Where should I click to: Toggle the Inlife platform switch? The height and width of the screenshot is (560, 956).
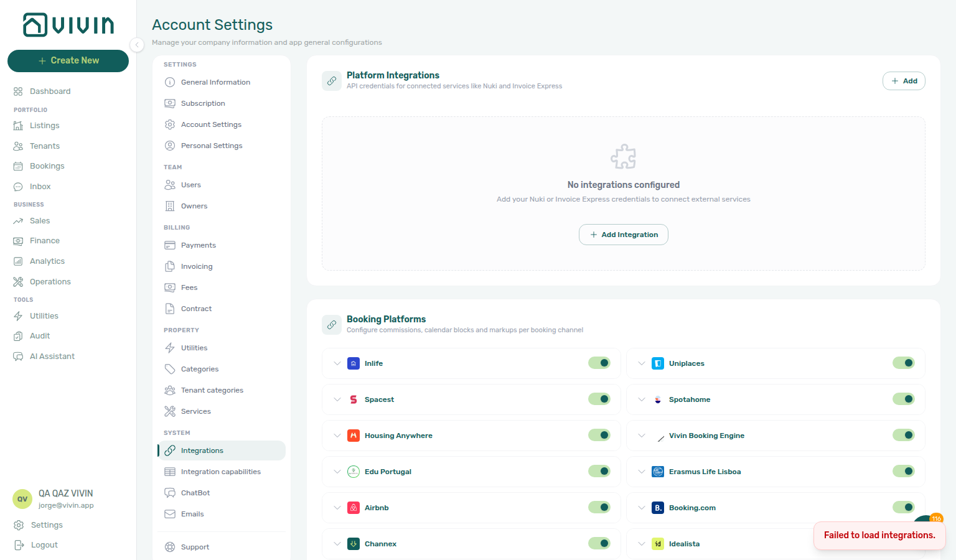coord(599,363)
